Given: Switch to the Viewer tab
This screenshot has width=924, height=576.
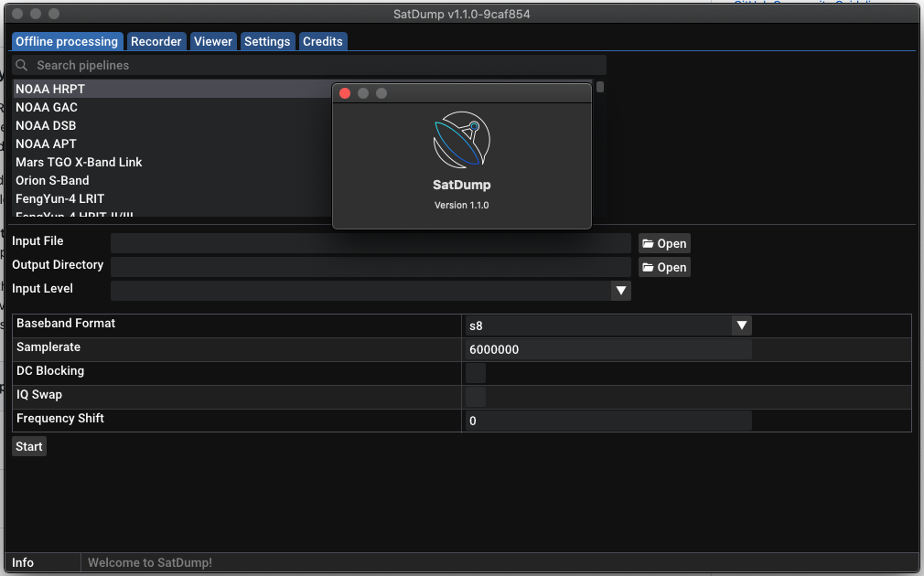Looking at the screenshot, I should click(213, 41).
